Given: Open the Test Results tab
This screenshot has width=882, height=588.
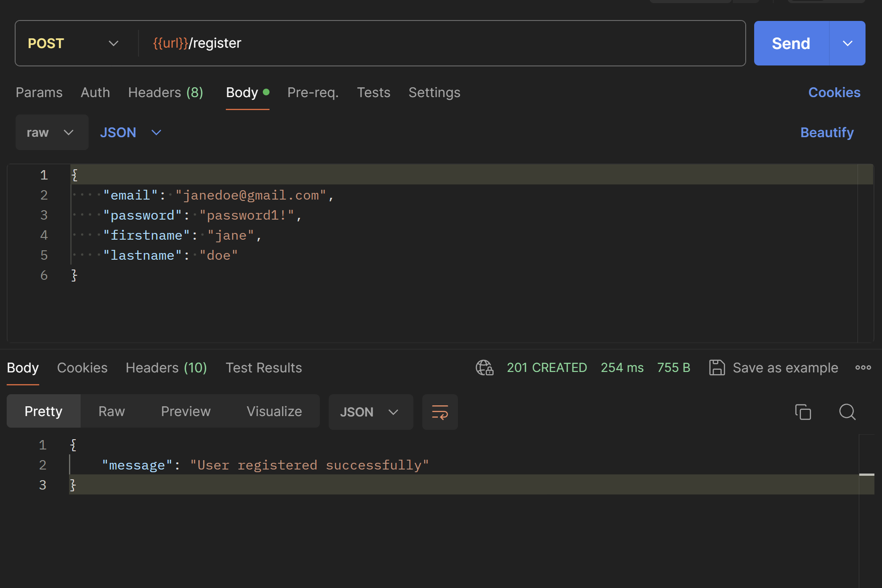Looking at the screenshot, I should tap(263, 368).
